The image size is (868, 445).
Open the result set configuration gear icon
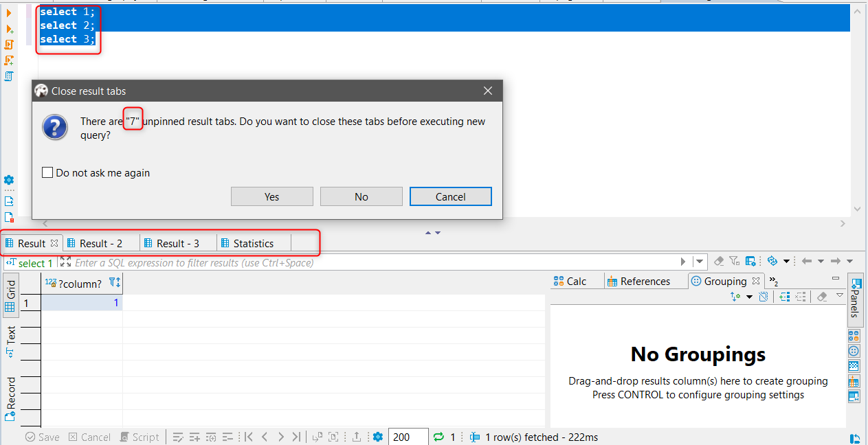pos(377,437)
